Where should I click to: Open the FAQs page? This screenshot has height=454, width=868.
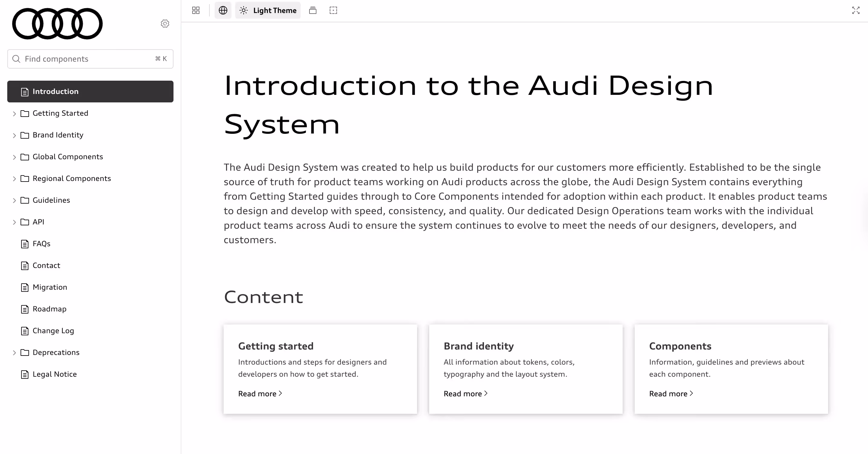[41, 243]
